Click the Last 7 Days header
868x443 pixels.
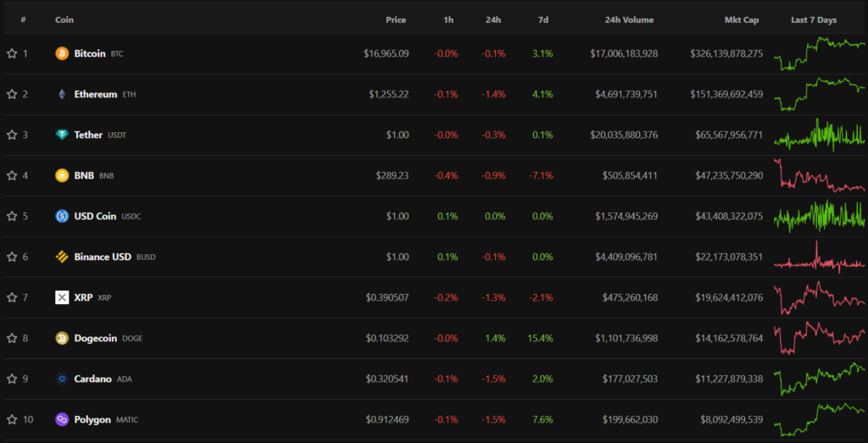[814, 20]
